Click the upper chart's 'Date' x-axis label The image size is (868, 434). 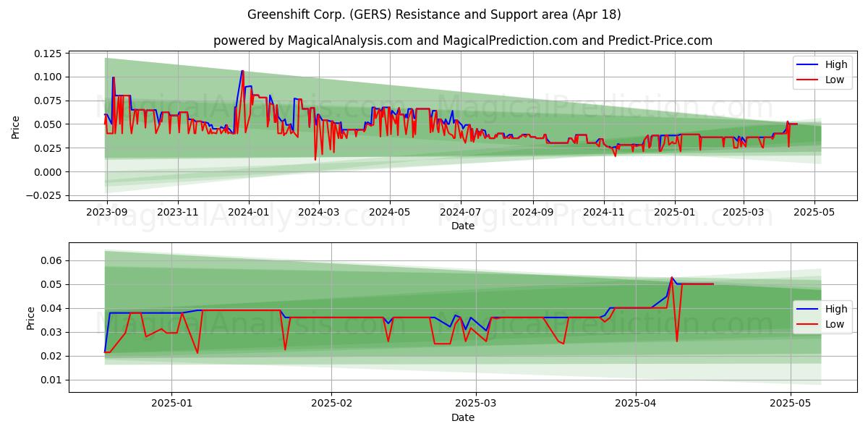[x=463, y=226]
